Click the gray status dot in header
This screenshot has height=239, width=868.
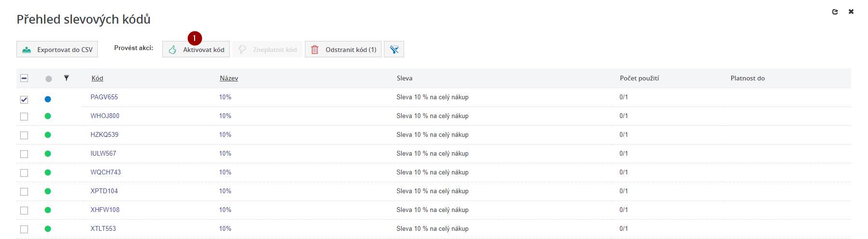[48, 79]
